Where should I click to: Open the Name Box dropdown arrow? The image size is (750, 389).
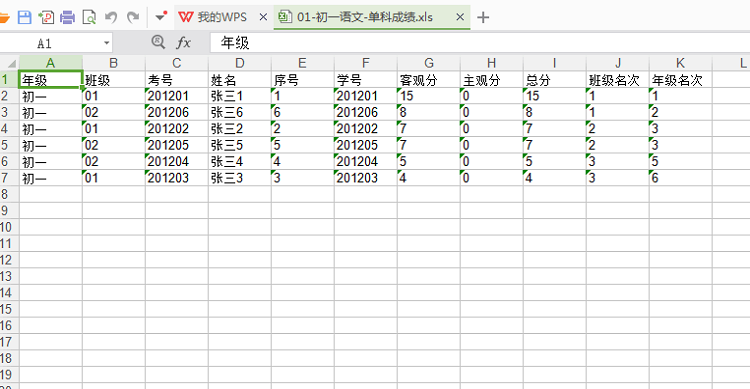pos(107,43)
